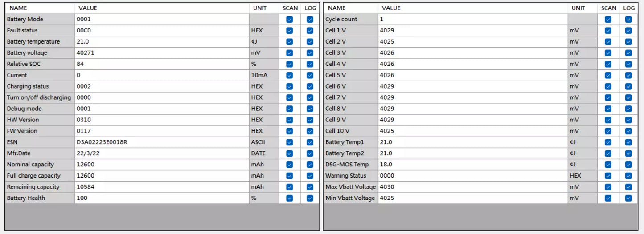Click the right table SCAN column header
This screenshot has height=234, width=644.
click(608, 8)
